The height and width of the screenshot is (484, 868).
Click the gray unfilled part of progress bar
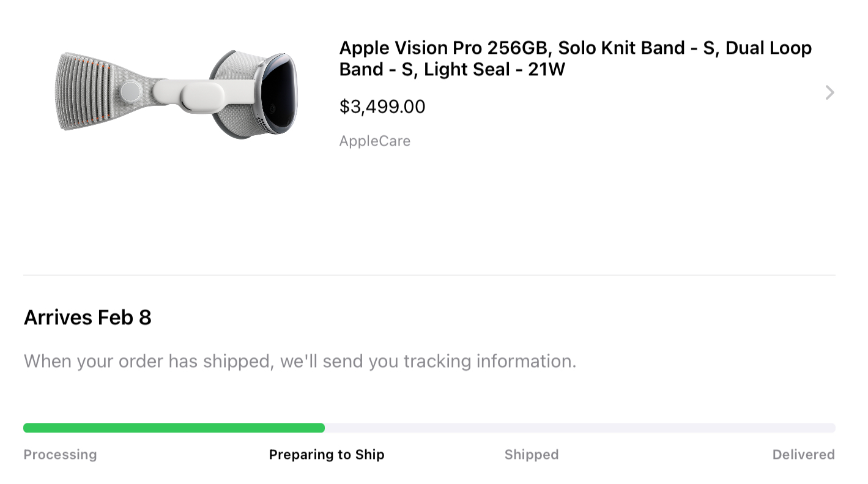coord(580,428)
